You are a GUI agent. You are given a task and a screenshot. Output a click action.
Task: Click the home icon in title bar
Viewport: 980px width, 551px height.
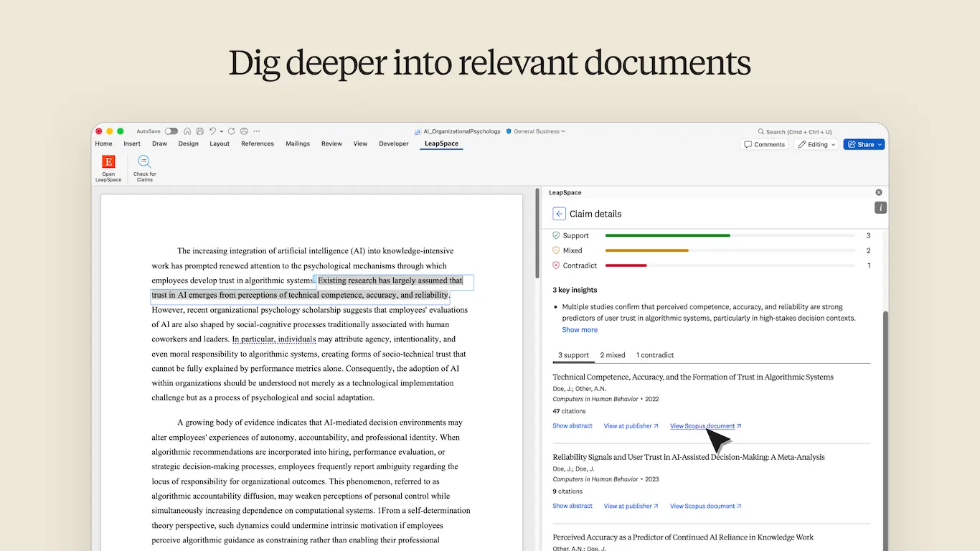pyautogui.click(x=187, y=131)
